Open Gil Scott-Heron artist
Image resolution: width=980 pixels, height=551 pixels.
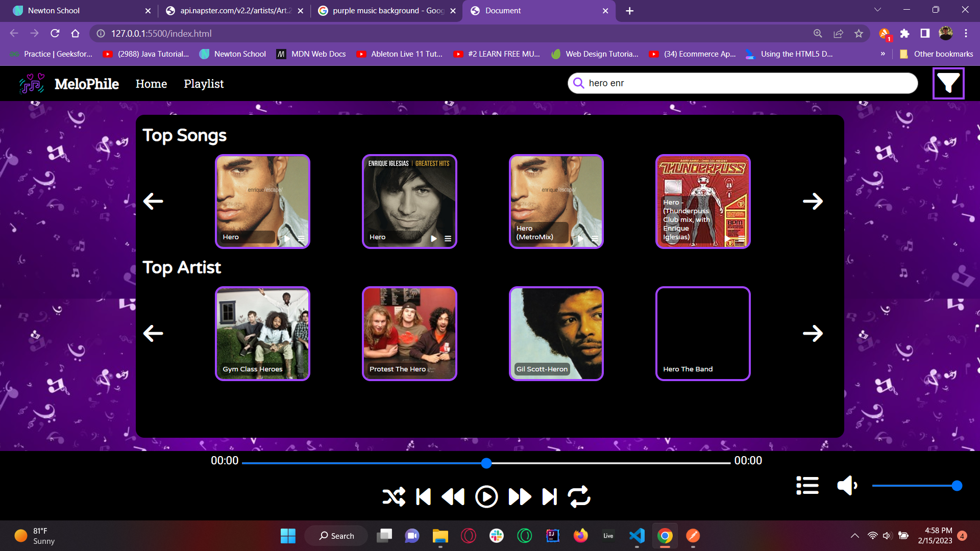click(556, 333)
